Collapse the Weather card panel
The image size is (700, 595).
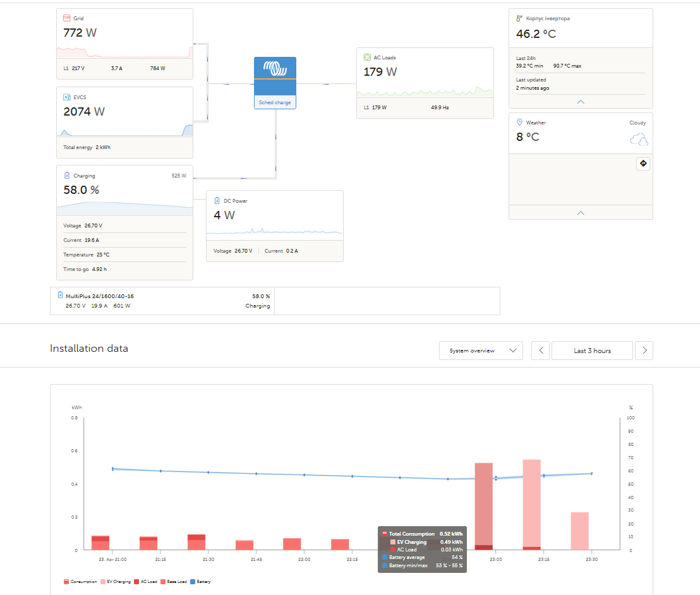point(581,213)
